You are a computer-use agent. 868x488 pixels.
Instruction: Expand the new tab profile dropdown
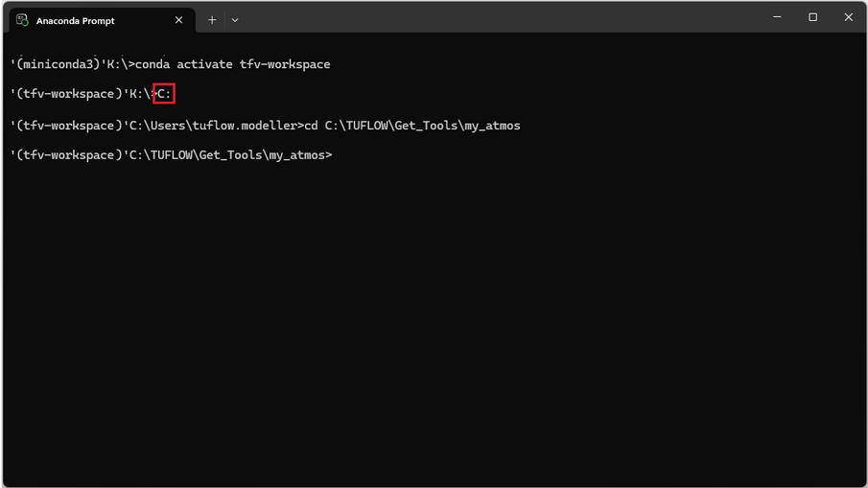pos(235,20)
